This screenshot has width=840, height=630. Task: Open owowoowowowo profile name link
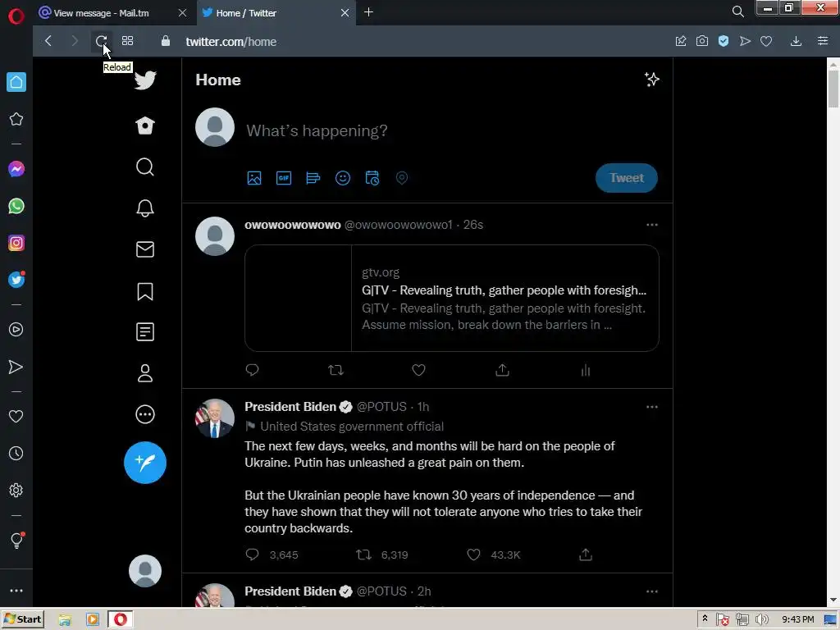(293, 225)
